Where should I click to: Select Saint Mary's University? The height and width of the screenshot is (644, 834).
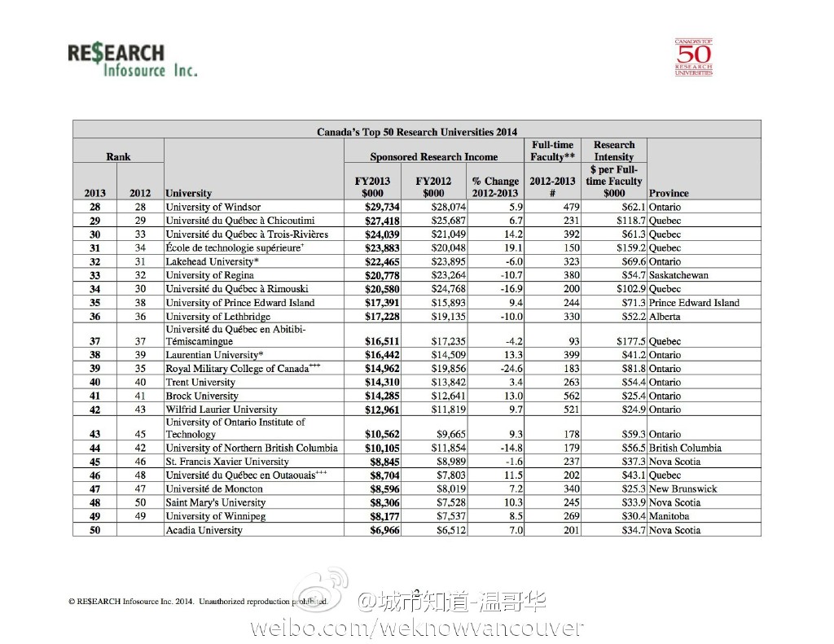click(215, 502)
